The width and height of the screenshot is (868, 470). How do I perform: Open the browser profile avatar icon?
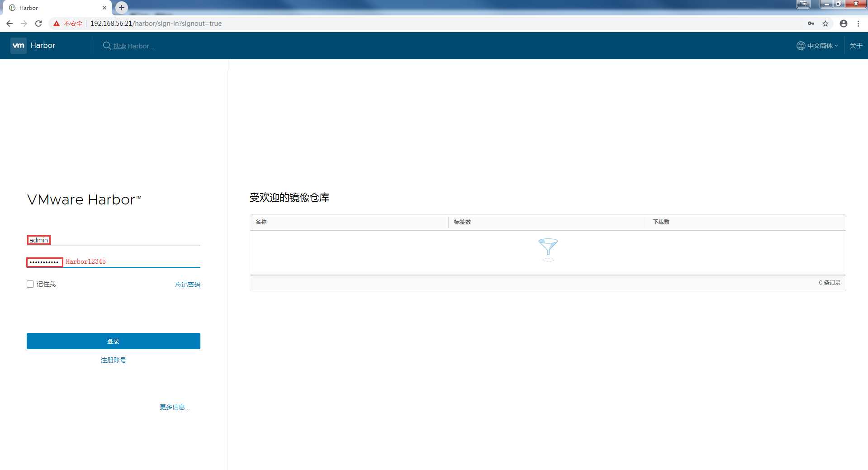pos(844,24)
